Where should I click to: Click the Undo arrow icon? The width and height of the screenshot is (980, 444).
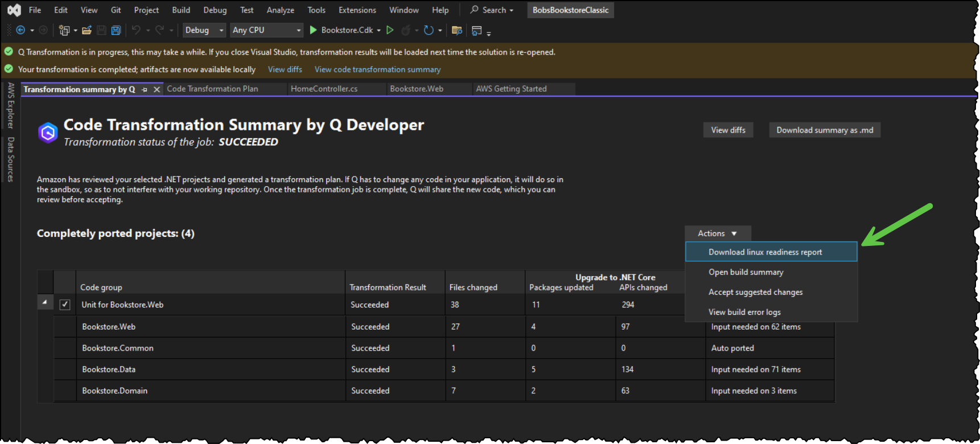pyautogui.click(x=136, y=30)
